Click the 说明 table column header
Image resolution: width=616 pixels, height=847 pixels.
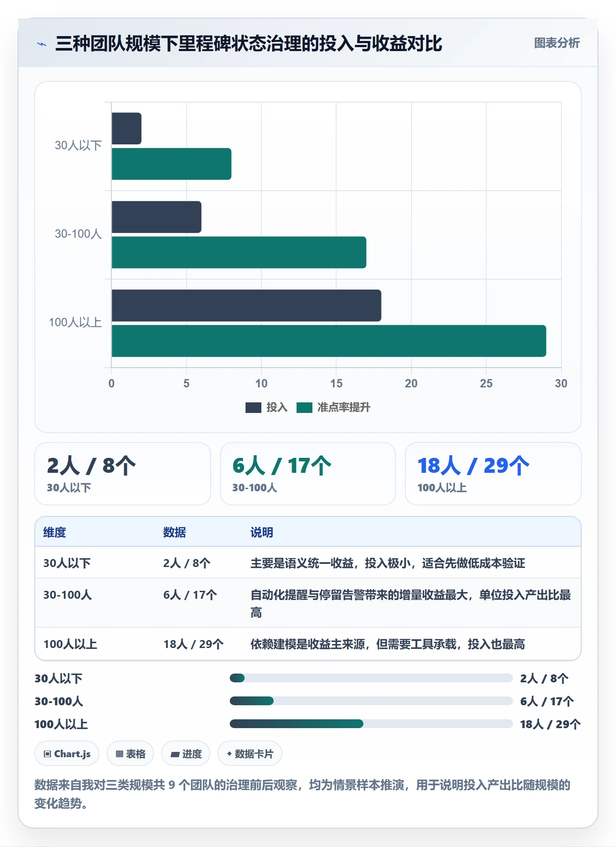point(262,532)
